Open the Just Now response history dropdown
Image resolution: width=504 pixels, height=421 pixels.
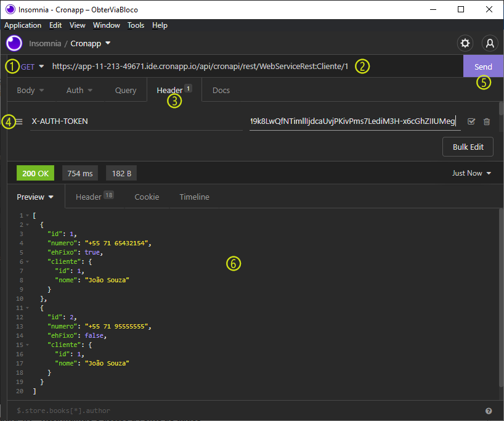(x=471, y=173)
